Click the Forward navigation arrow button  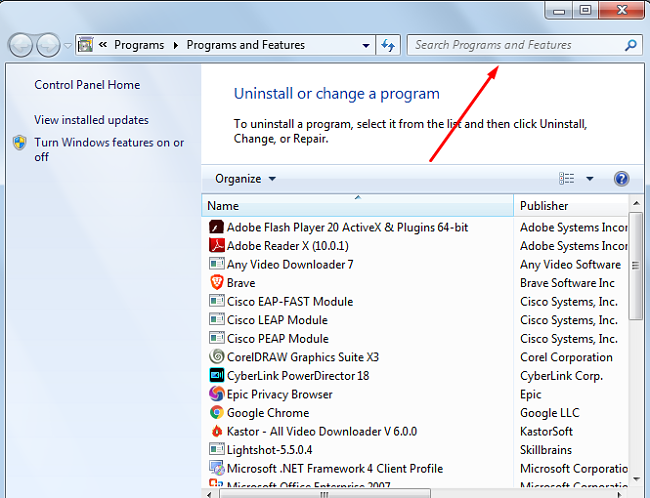48,45
